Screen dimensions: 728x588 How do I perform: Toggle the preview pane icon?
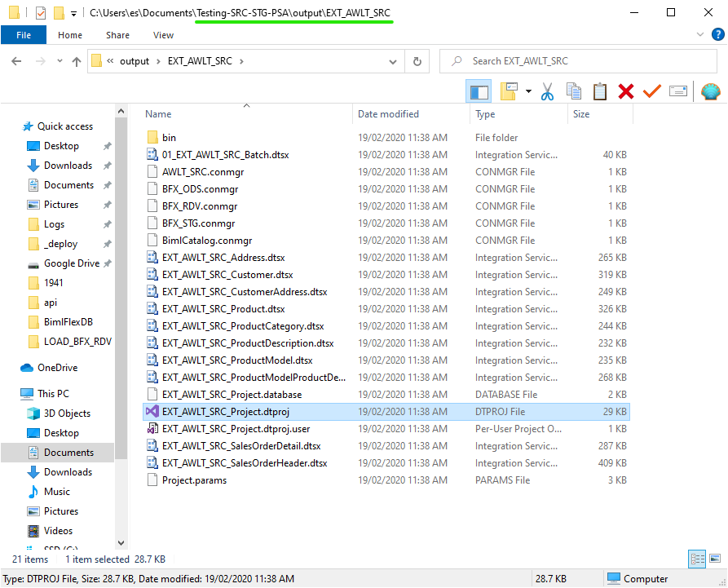pyautogui.click(x=479, y=91)
